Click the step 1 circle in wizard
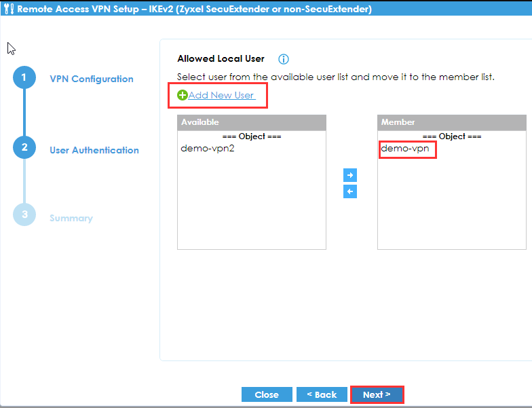This screenshot has width=532, height=408. pos(24,78)
